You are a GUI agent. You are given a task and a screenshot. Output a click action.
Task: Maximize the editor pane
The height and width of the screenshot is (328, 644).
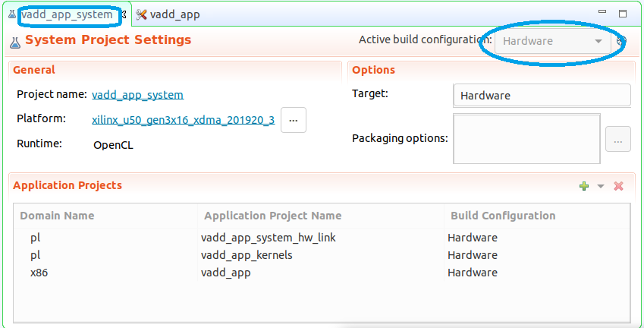click(x=623, y=13)
